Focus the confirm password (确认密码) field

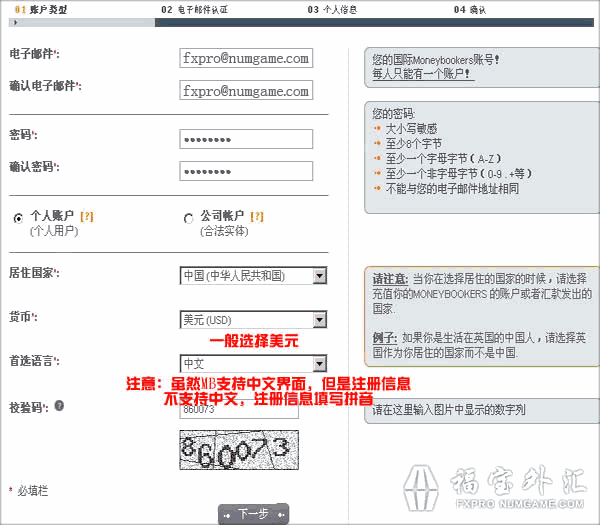pos(246,171)
